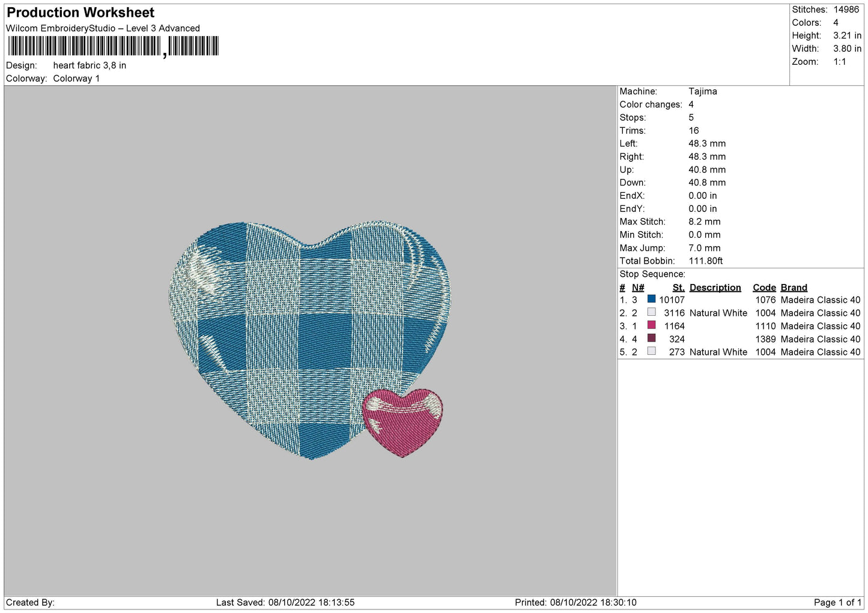Viewport: 868px width, 613px height.
Task: Click thread code 1389
Action: point(765,339)
